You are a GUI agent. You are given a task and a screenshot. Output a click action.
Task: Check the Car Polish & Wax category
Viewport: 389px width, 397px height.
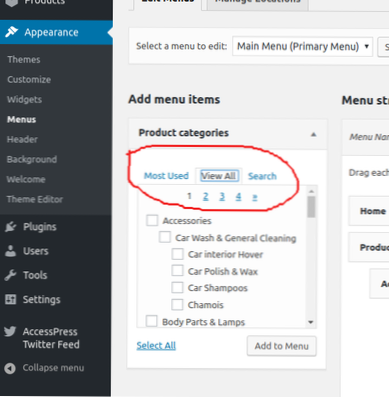click(177, 271)
